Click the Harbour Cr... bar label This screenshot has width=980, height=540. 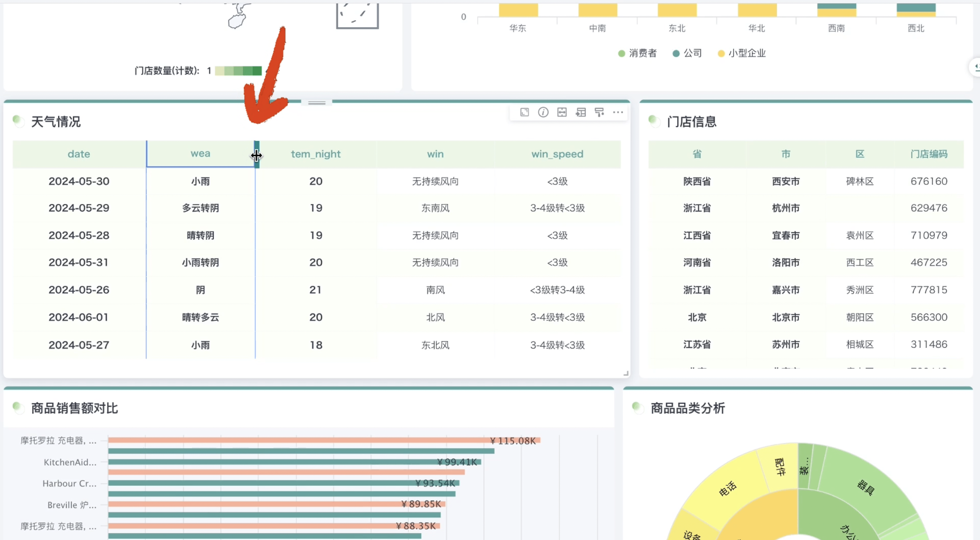pyautogui.click(x=69, y=484)
